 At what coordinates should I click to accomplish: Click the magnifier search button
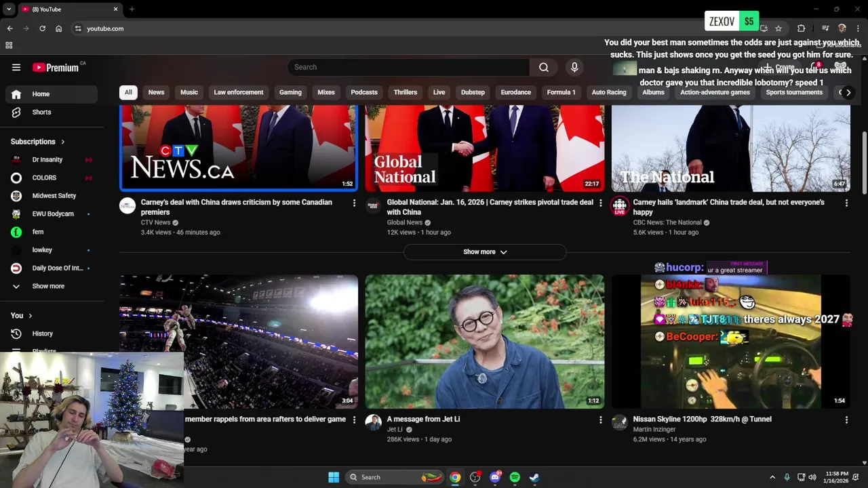coord(544,67)
